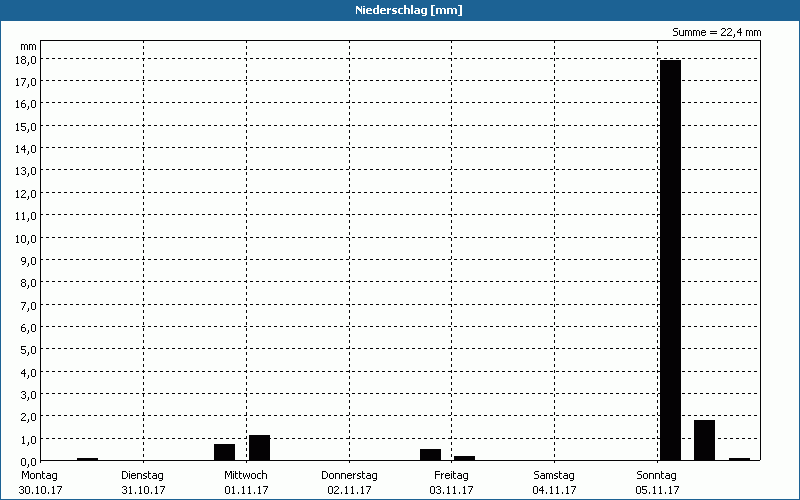Click the 10,0 y-axis value
The width and height of the screenshot is (800, 500).
[26, 238]
